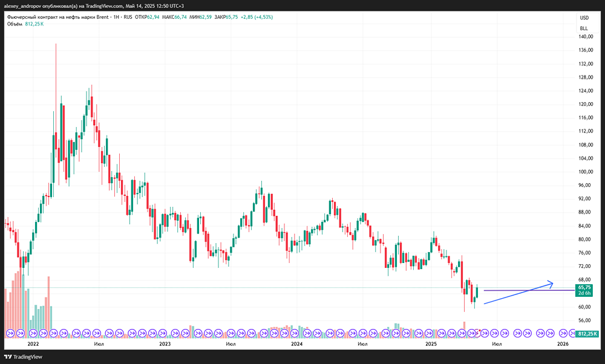Click the 112,00 price axis label
This screenshot has width=605, height=364.
pyautogui.click(x=586, y=131)
